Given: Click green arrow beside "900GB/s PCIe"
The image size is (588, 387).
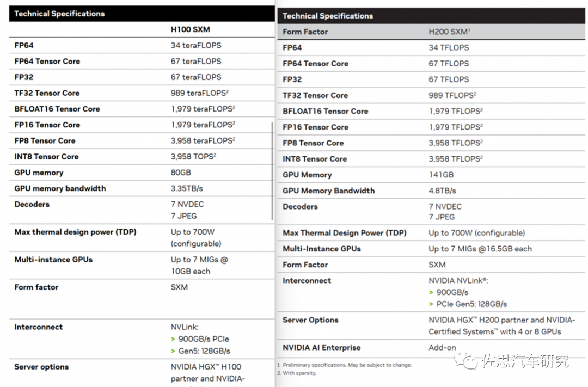Looking at the screenshot, I should click(x=173, y=339).
